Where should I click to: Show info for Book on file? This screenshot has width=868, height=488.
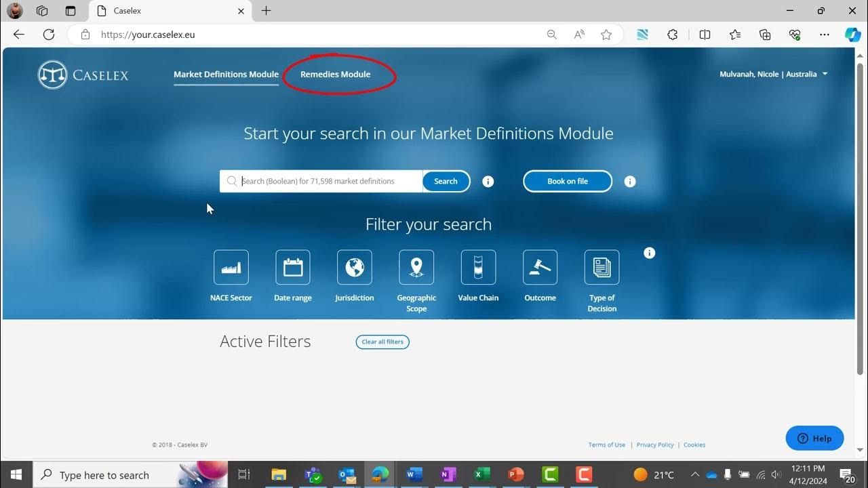(630, 182)
